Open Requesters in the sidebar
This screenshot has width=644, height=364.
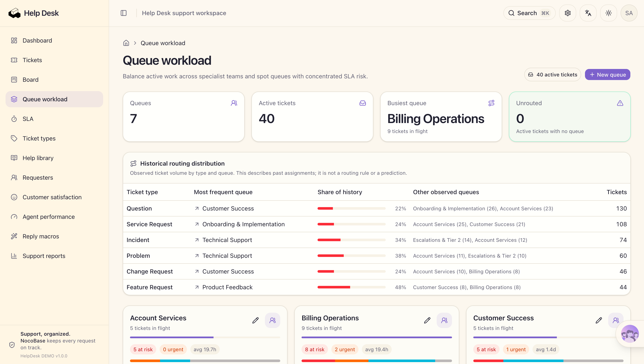[54, 178]
